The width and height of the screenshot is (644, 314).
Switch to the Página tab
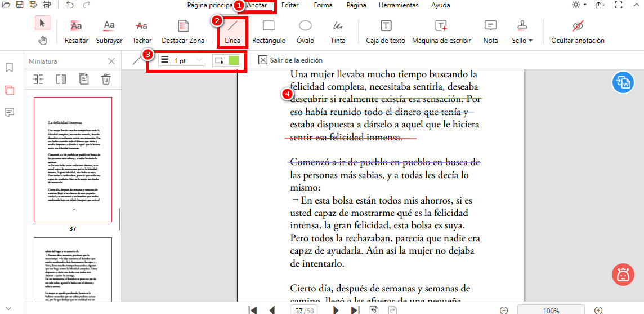point(356,5)
